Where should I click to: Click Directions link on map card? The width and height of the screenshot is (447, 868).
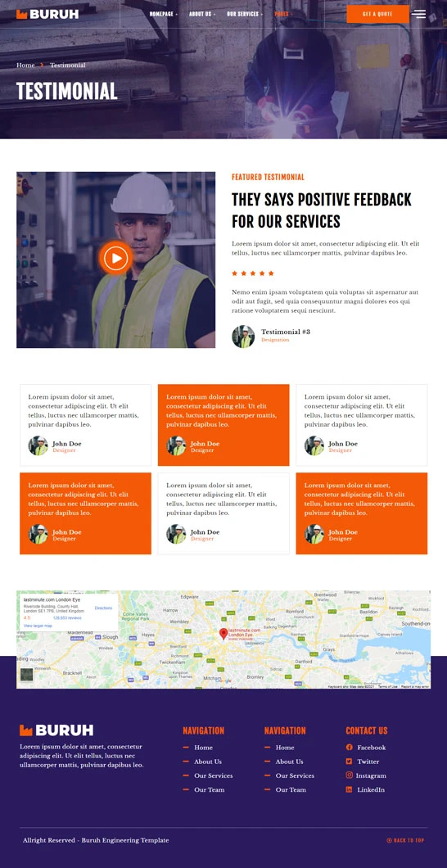[x=103, y=608]
